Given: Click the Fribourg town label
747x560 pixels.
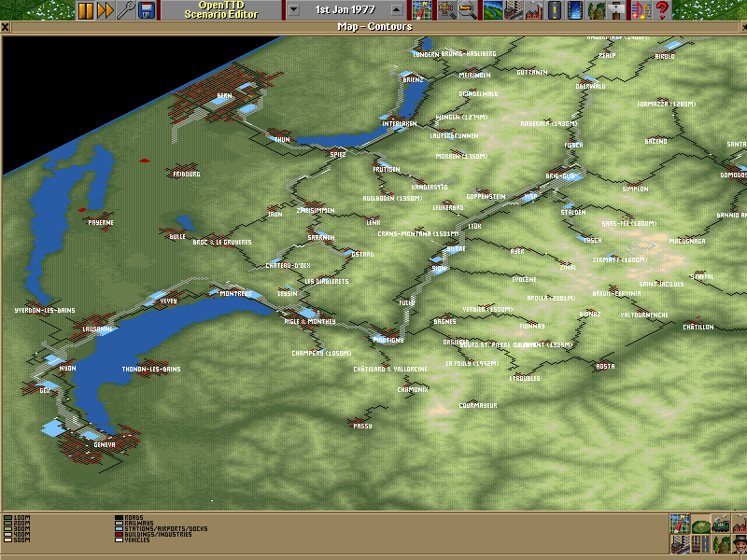Looking at the screenshot, I should tap(186, 175).
